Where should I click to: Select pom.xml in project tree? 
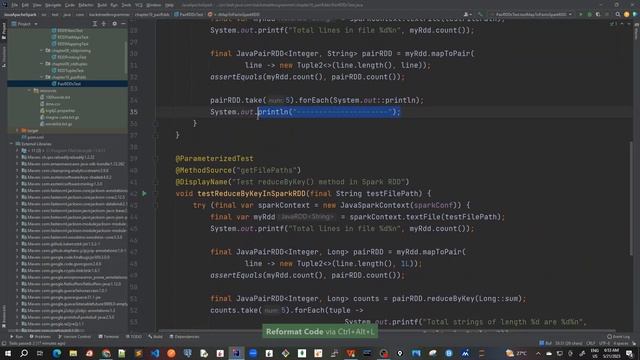(33, 137)
